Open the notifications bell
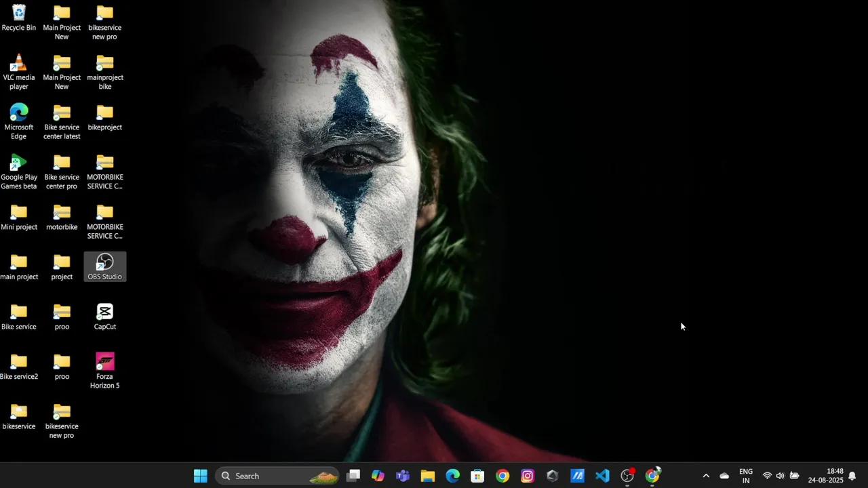868x488 pixels. [852, 476]
